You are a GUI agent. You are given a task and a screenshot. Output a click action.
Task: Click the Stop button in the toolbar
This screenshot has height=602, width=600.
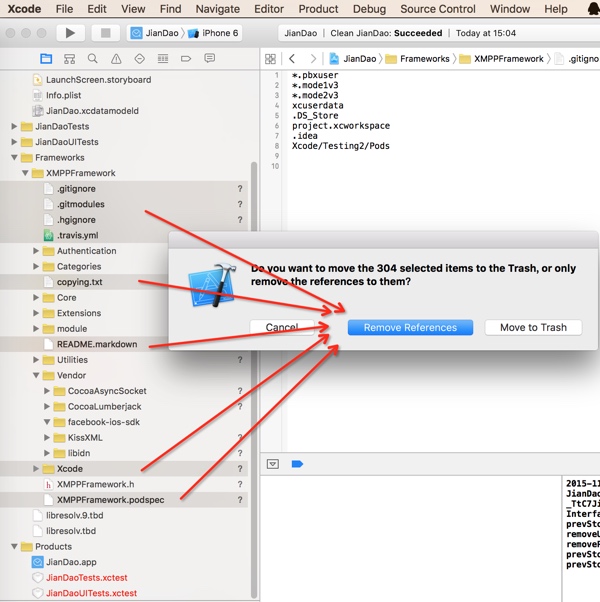pyautogui.click(x=106, y=33)
